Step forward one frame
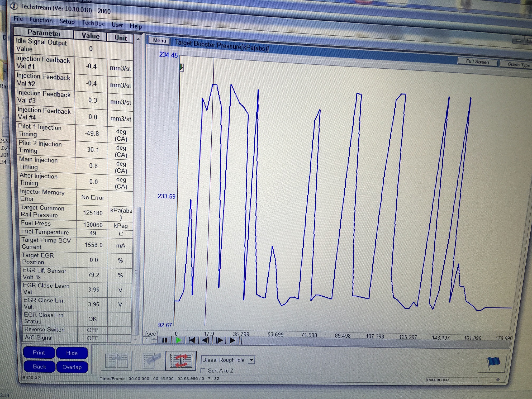The height and width of the screenshot is (399, 532). click(x=219, y=340)
